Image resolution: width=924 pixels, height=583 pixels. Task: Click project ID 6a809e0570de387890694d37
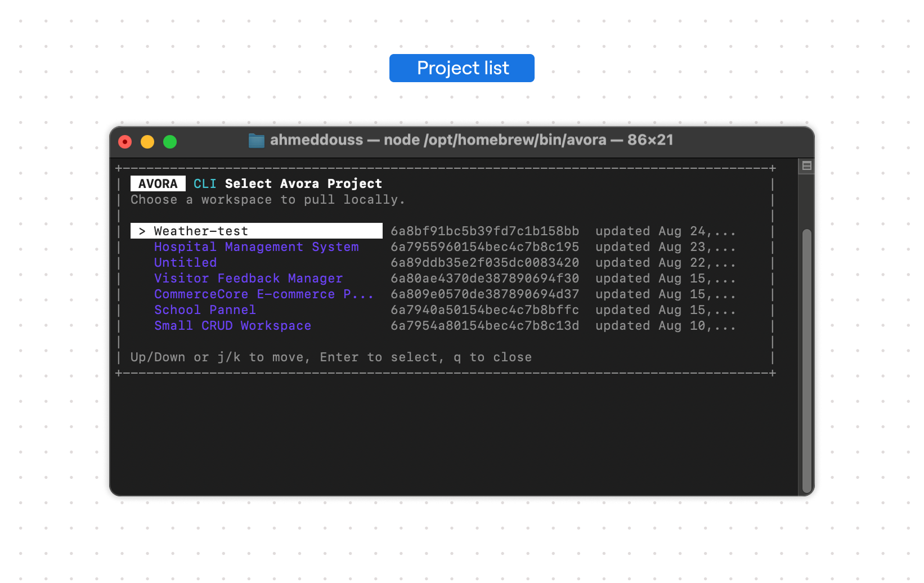(485, 294)
